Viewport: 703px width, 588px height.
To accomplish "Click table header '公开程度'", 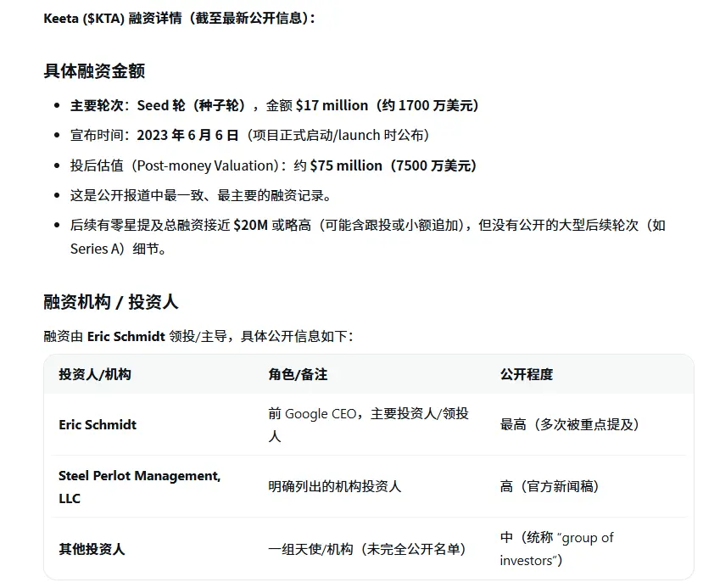I will click(x=527, y=374).
